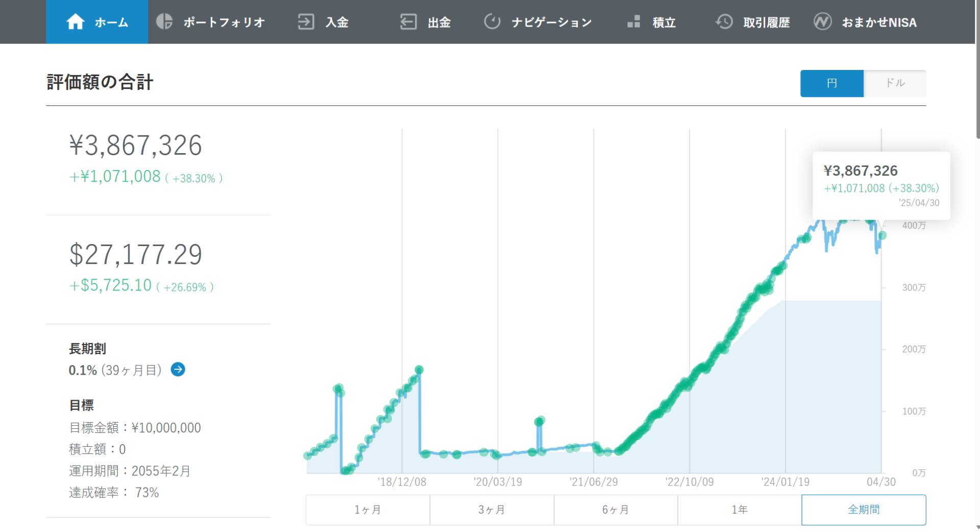Switch currency display to ドル

click(895, 83)
